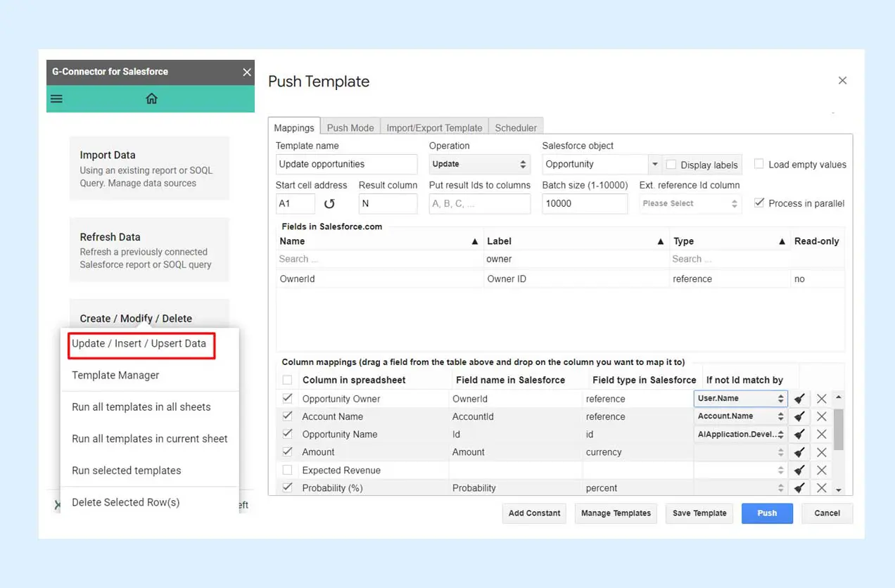This screenshot has width=895, height=588.
Task: Remove the Account Name mapping row
Action: coord(821,416)
